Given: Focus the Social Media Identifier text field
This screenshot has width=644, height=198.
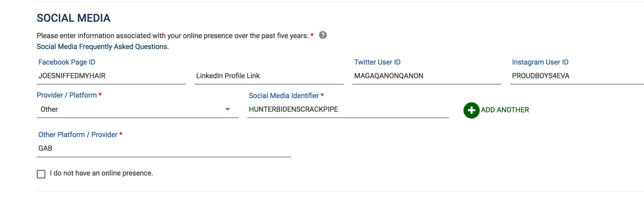Looking at the screenshot, I should pos(348,110).
